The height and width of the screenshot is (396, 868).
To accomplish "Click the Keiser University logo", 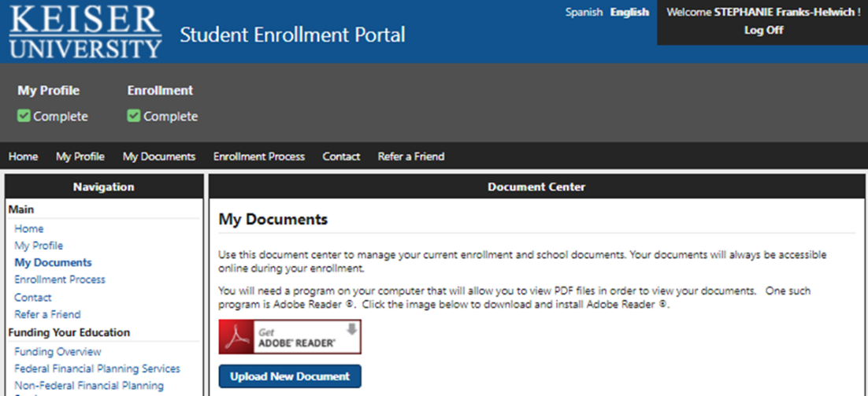I will pyautogui.click(x=85, y=31).
